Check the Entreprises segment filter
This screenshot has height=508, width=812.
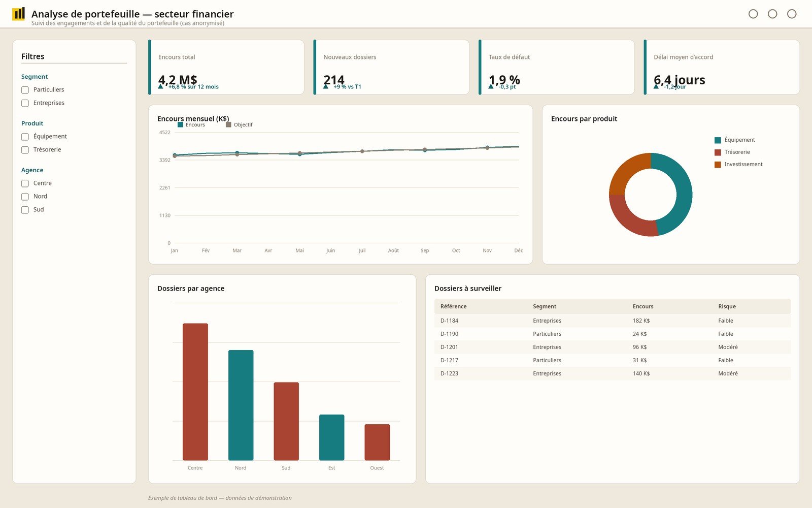[25, 103]
